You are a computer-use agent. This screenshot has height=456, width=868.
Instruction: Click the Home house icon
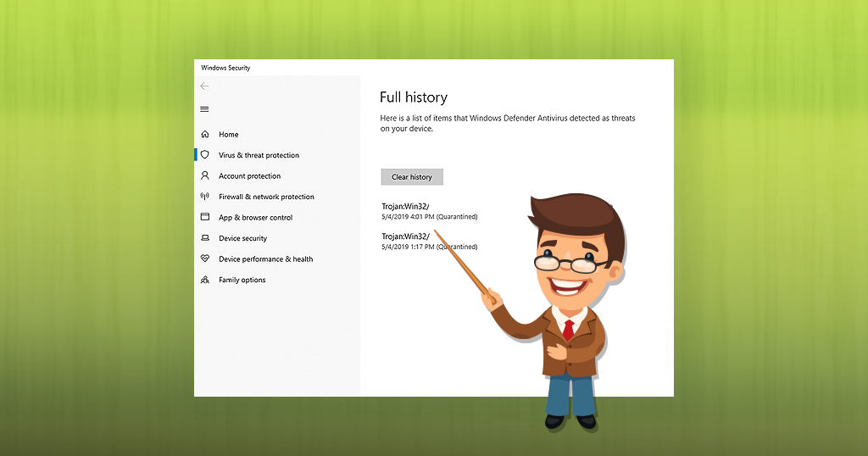click(204, 135)
